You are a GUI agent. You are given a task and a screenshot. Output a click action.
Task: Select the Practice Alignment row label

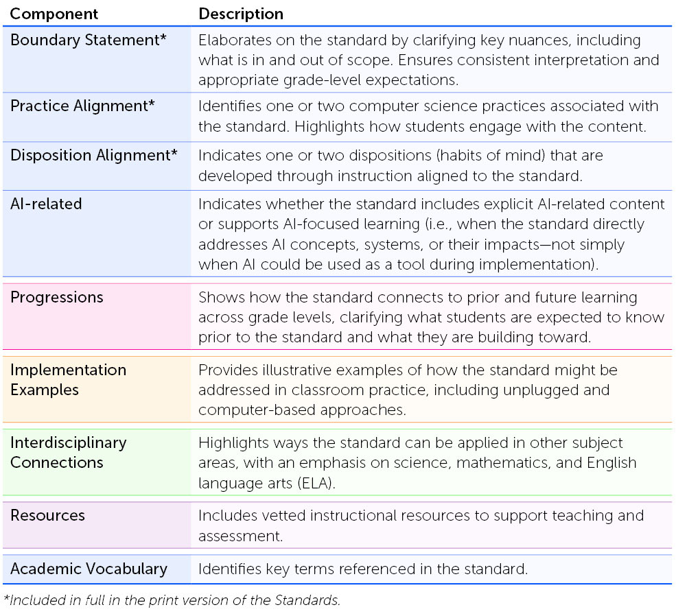82,106
